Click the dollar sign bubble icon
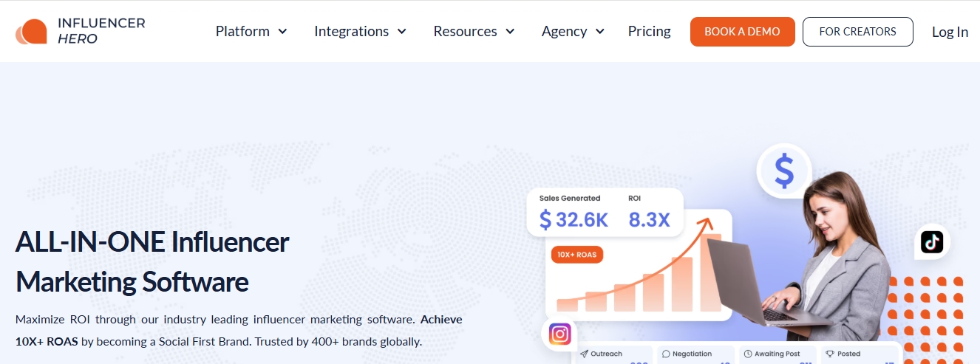Viewport: 980px width, 364px height. (x=783, y=171)
